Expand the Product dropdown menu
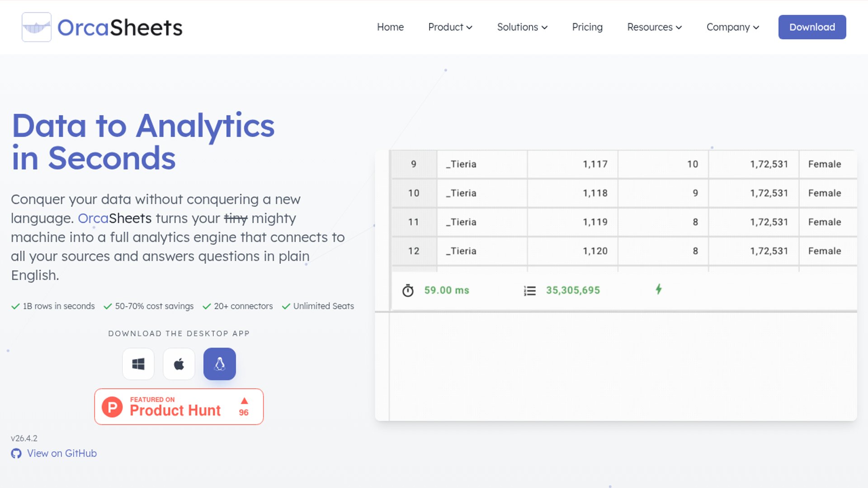 pos(450,27)
